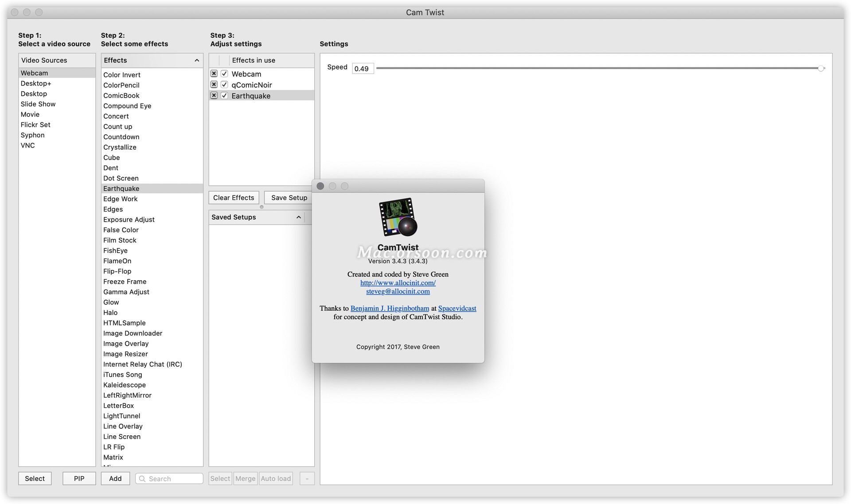This screenshot has height=504, width=851.
Task: Remove Earthquake effect via X icon
Action: (x=214, y=96)
